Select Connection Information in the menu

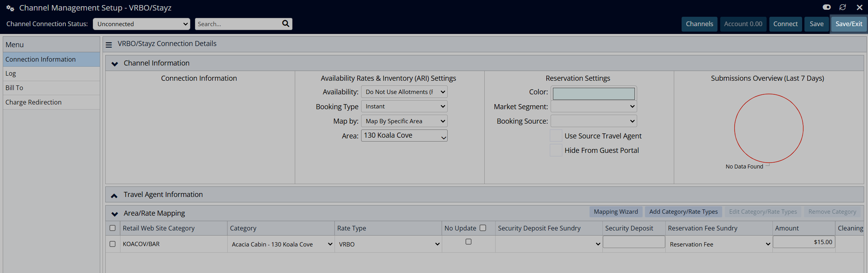click(51, 59)
